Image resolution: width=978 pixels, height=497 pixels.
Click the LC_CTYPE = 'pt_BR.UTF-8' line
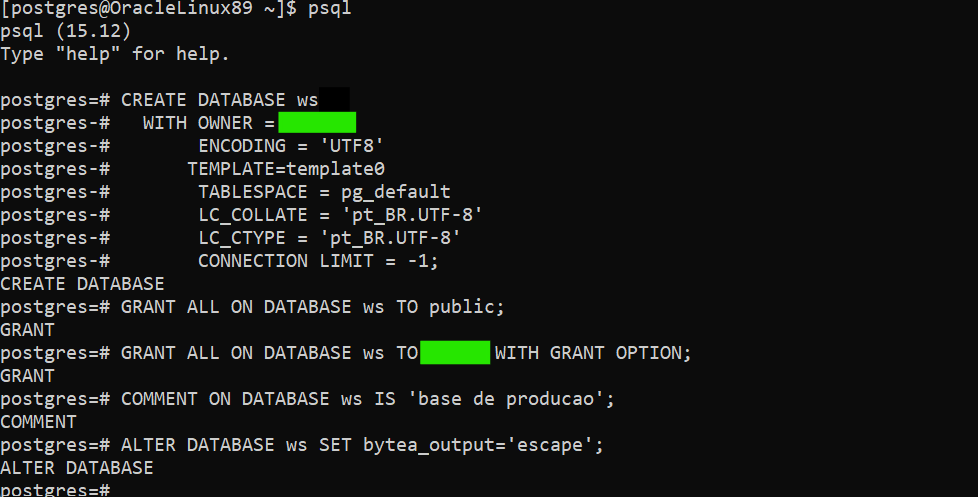coord(329,238)
